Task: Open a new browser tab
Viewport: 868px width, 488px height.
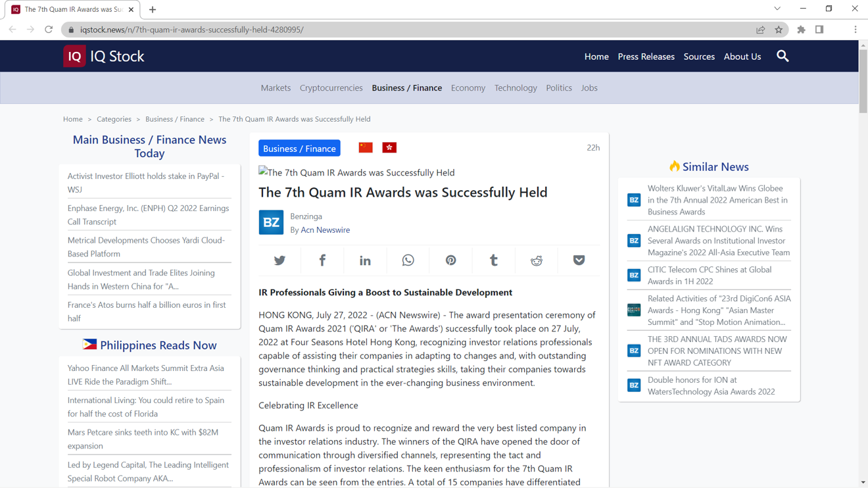Action: (153, 9)
